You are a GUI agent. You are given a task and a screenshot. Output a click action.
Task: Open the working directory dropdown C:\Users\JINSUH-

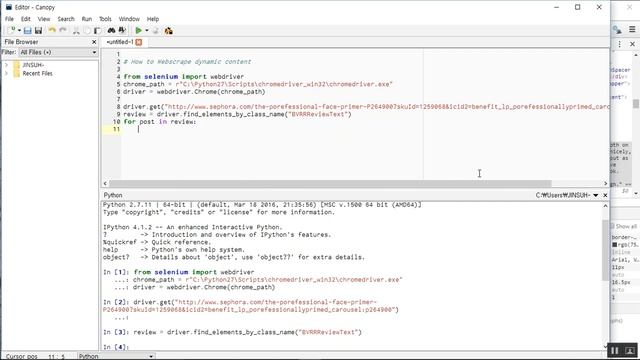point(567,196)
